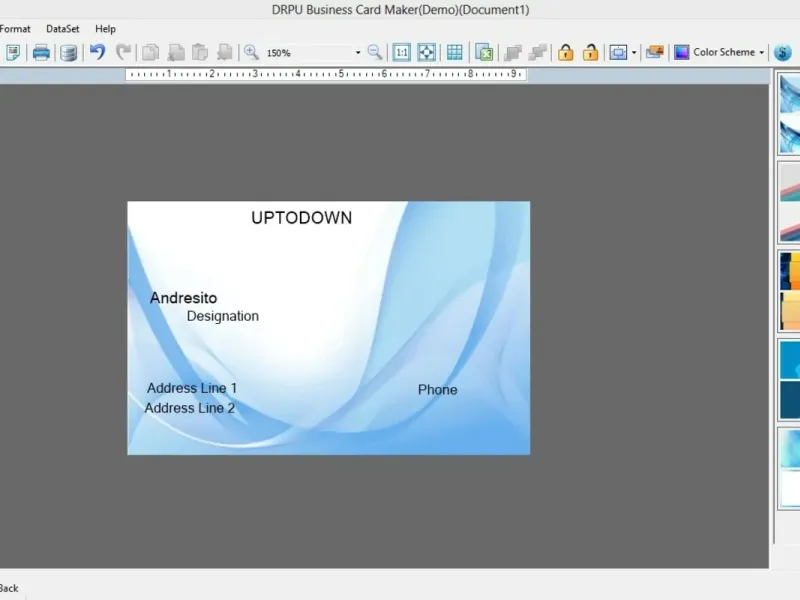Click the fit to window icon
The width and height of the screenshot is (800, 600).
click(427, 52)
